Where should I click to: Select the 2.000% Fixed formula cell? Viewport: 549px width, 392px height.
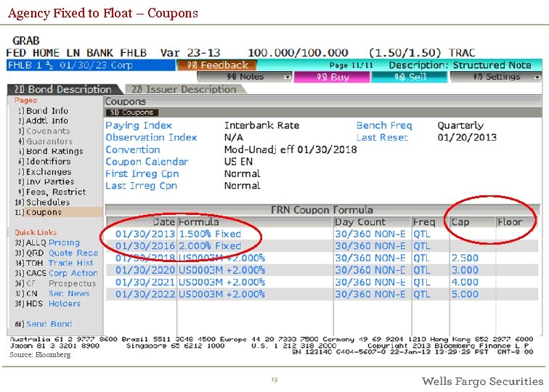210,245
